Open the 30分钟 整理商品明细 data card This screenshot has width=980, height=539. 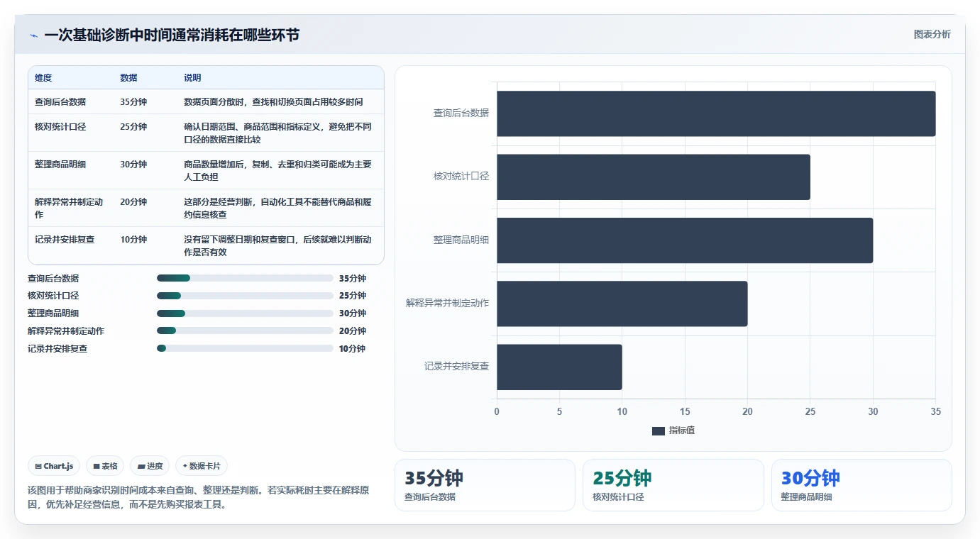click(x=861, y=485)
